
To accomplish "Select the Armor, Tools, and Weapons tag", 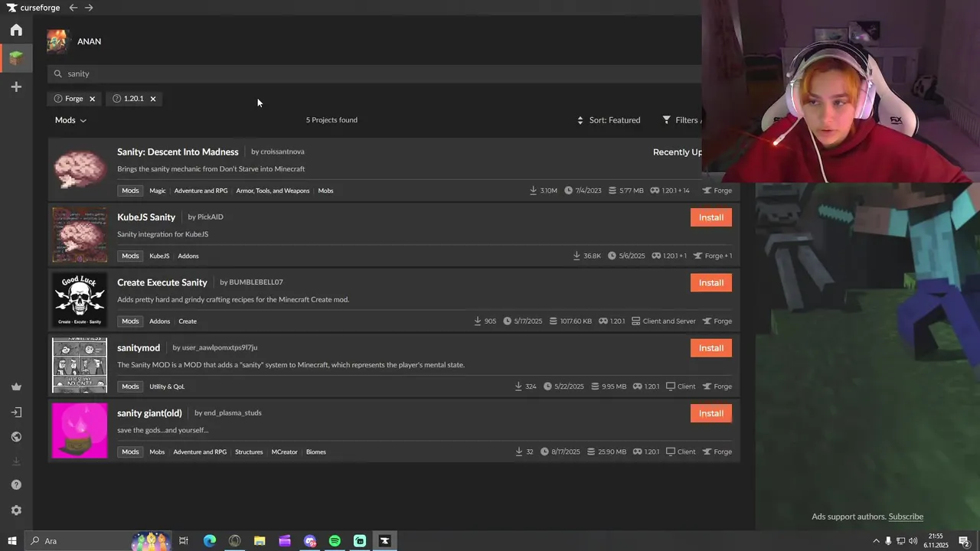I will 273,191.
